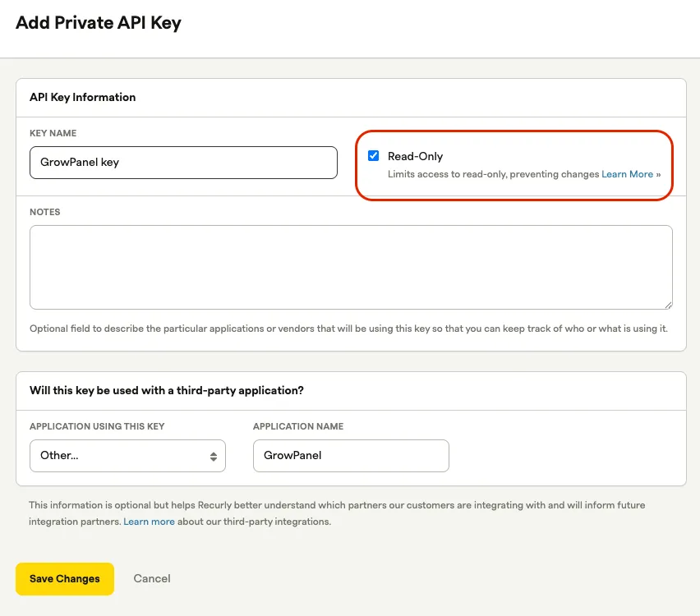Screen dimensions: 700x616
Task: Click Cancel to discard the key
Action: point(151,578)
